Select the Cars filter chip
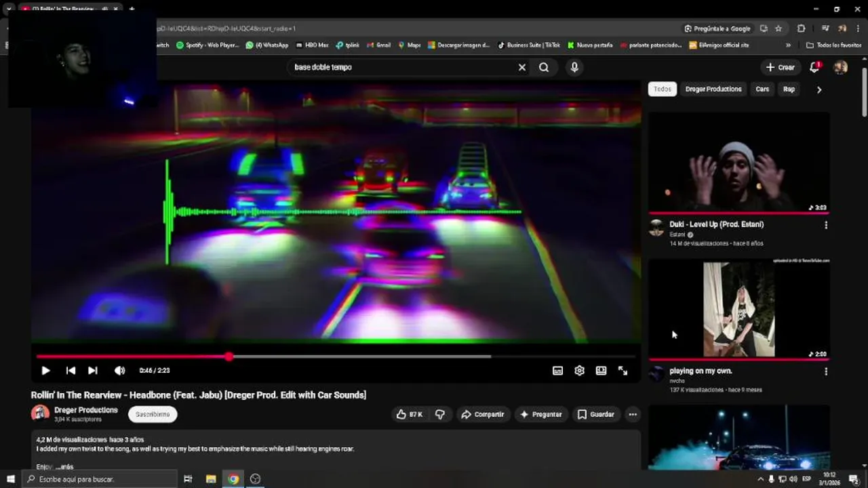This screenshot has height=488, width=868. (x=762, y=89)
